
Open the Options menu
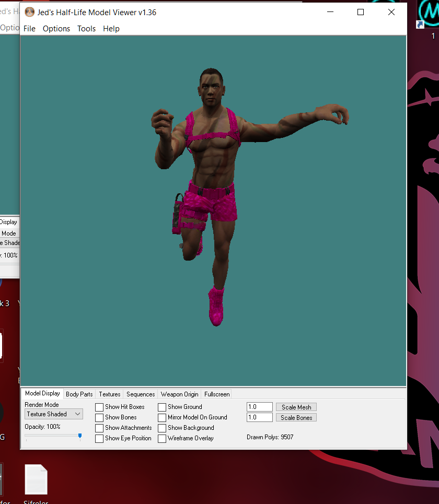56,29
